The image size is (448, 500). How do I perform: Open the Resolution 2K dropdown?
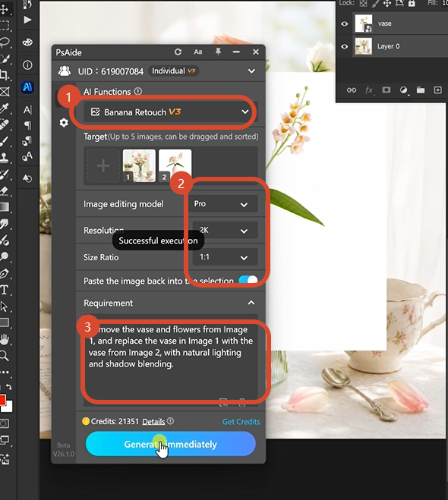[225, 230]
